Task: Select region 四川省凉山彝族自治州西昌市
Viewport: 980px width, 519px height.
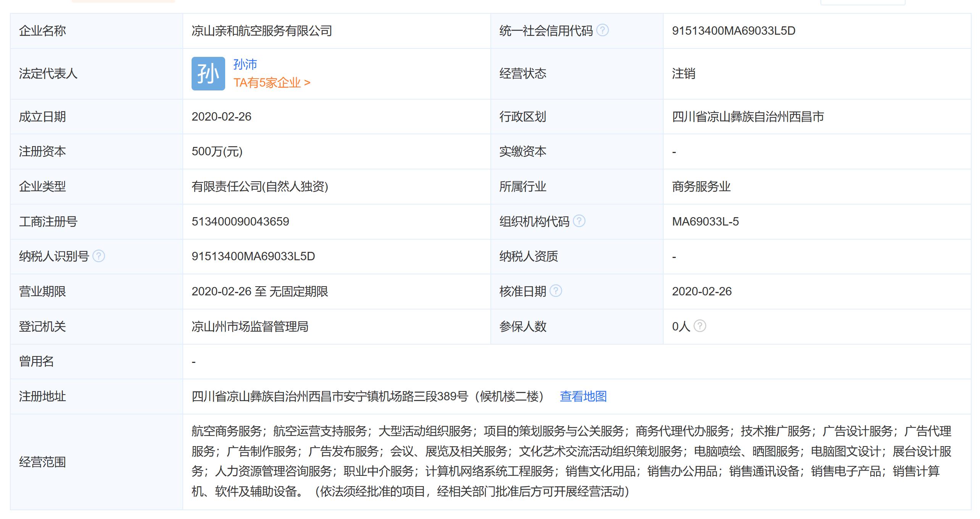Action: pos(748,117)
